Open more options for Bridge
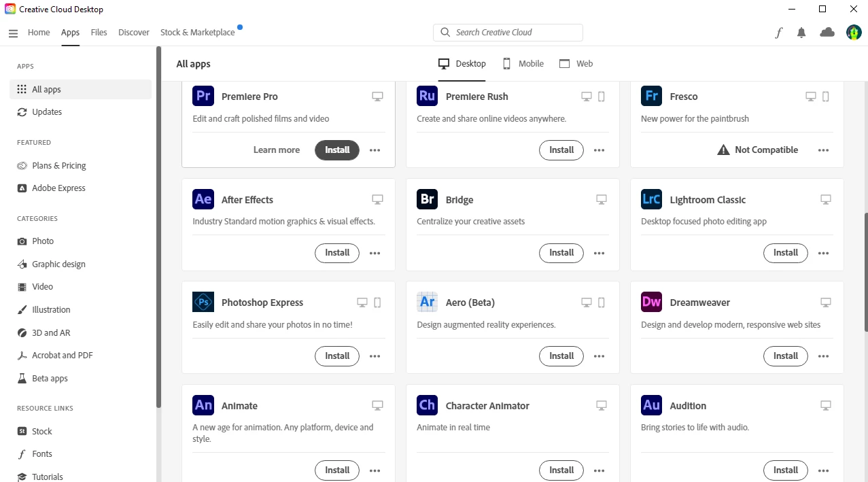Viewport: 868px width, 482px height. tap(600, 253)
